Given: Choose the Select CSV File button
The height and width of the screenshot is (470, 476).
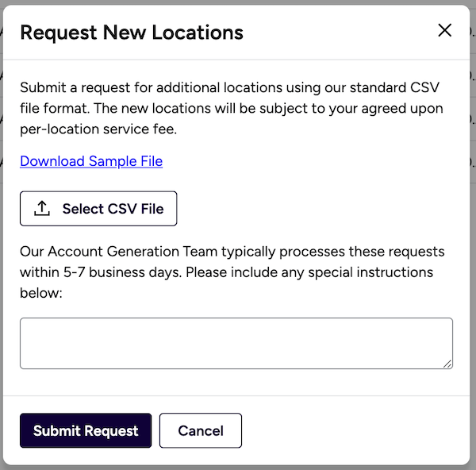Looking at the screenshot, I should coord(98,209).
